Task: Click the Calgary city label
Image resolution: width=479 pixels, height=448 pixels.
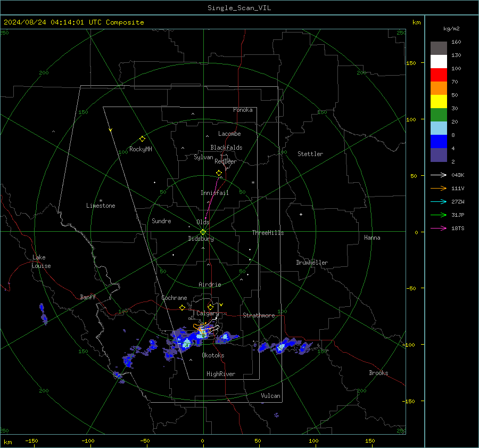Action: 208,313
